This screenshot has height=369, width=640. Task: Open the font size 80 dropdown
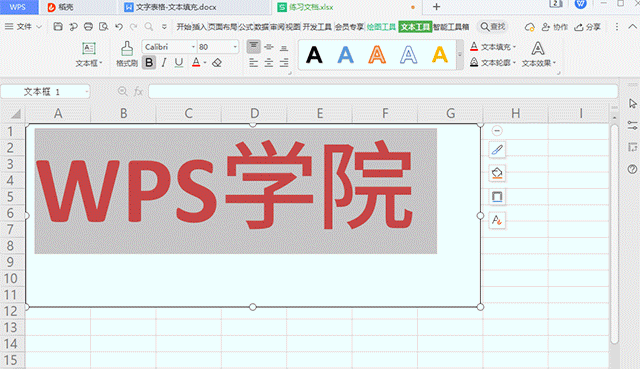[x=218, y=47]
